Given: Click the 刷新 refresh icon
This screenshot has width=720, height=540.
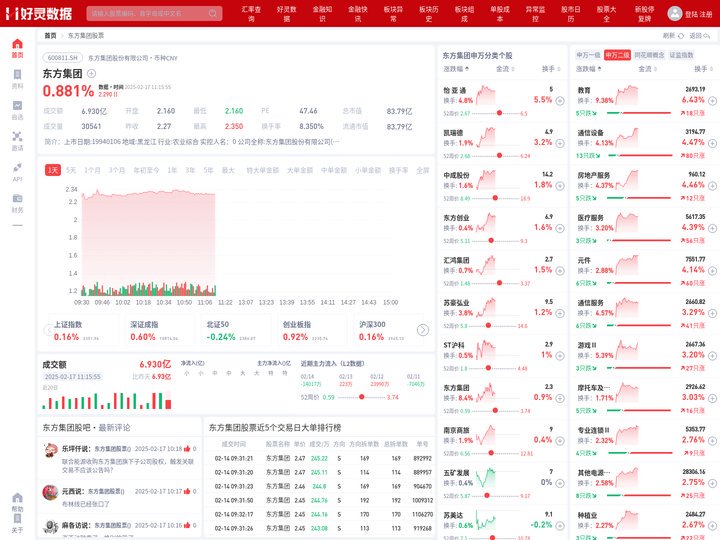Looking at the screenshot, I should pos(681,36).
